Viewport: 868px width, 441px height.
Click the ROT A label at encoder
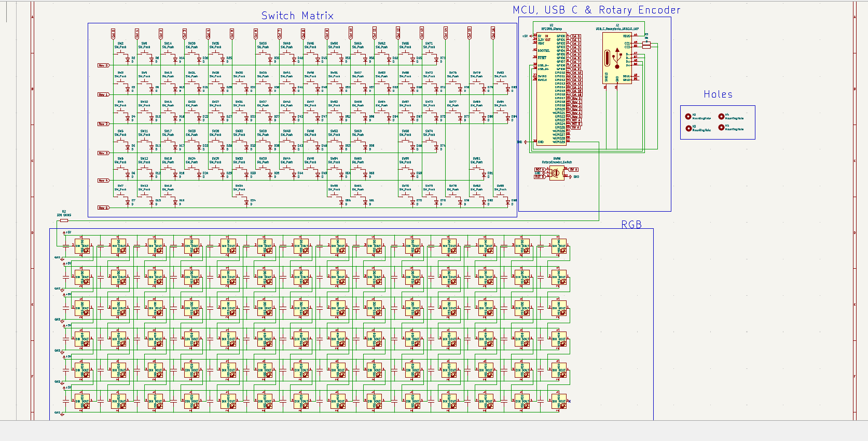[x=540, y=170]
